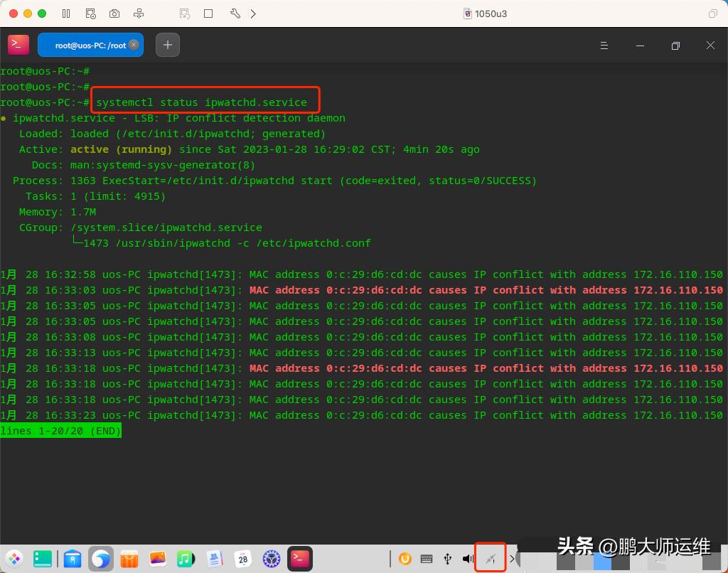Screen dimensions: 728x573
Task: Open the browser from the dock
Action: tap(101, 559)
